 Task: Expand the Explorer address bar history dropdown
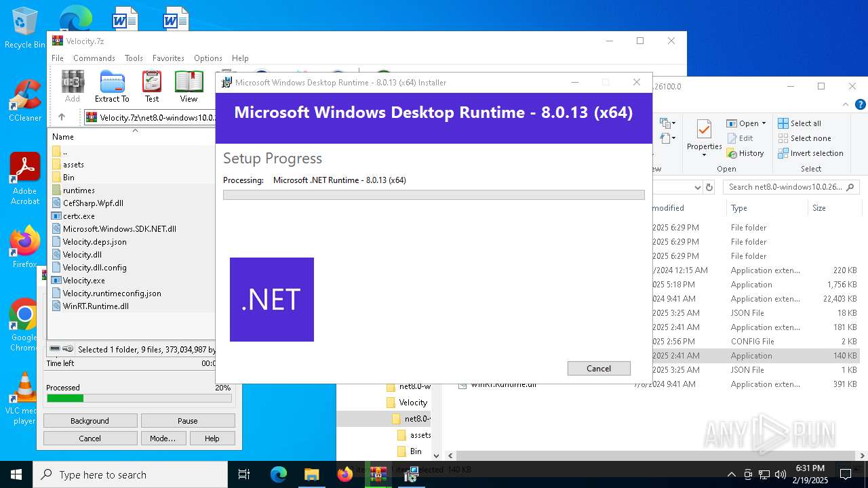pyautogui.click(x=697, y=187)
